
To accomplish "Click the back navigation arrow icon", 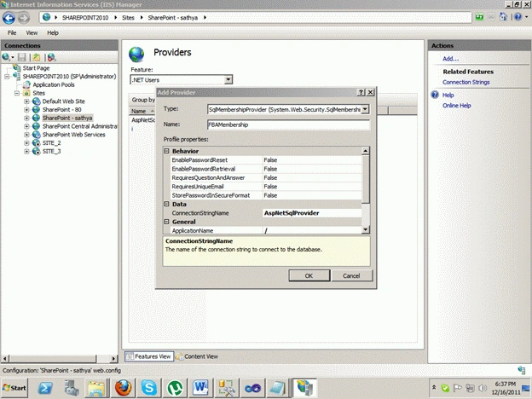I will (x=9, y=18).
